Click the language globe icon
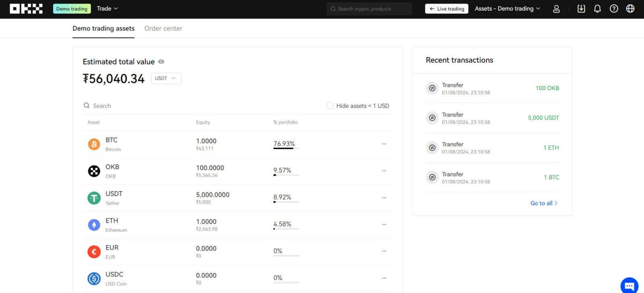Viewport: 644px width, 293px height. point(630,9)
